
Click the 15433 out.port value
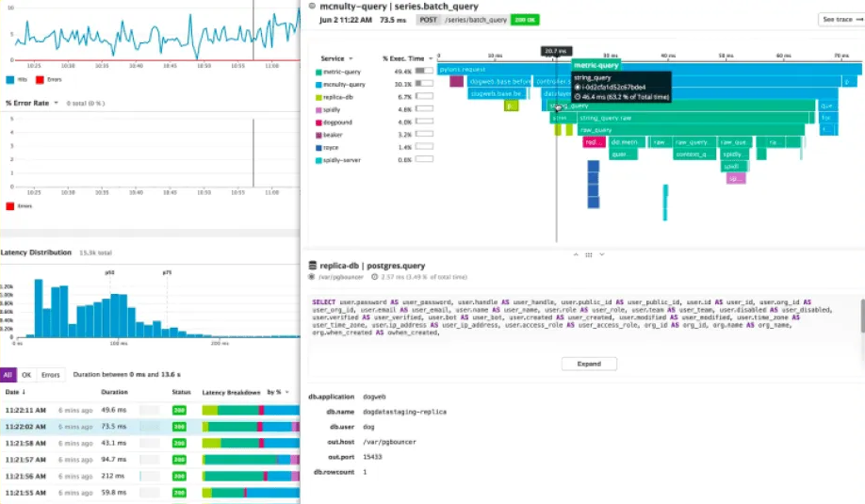coord(372,457)
